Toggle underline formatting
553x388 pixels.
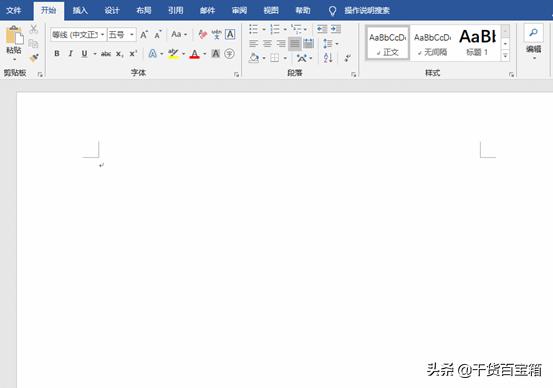click(84, 54)
